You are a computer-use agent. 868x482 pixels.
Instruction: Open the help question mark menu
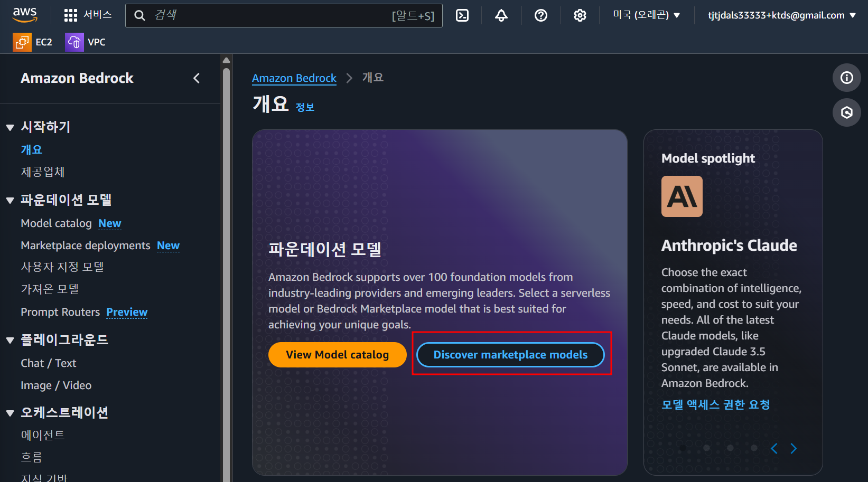541,15
